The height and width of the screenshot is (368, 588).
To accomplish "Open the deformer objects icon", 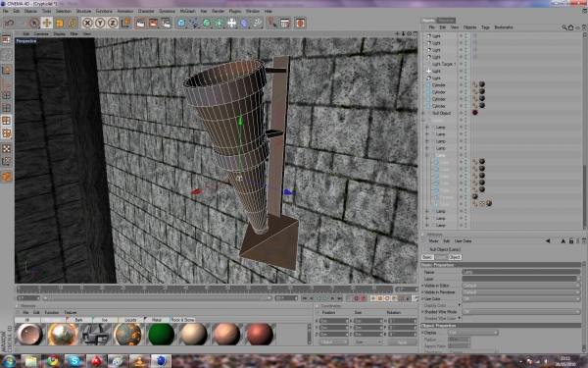I will click(x=244, y=24).
